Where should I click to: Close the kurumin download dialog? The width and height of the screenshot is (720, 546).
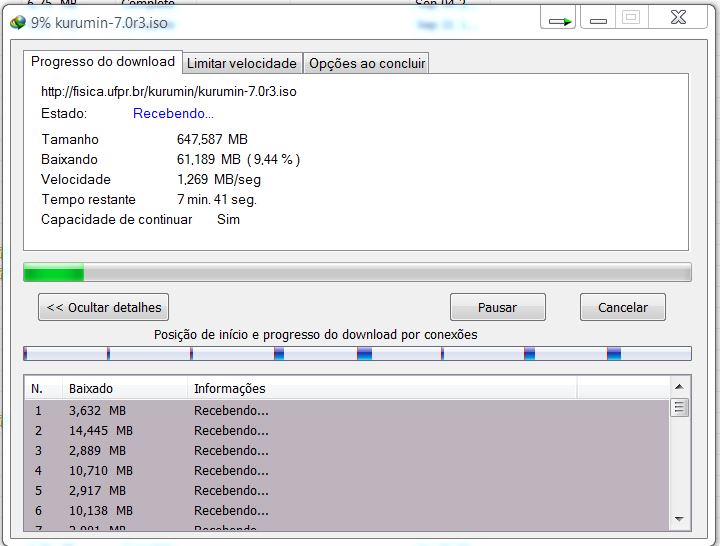[x=678, y=19]
